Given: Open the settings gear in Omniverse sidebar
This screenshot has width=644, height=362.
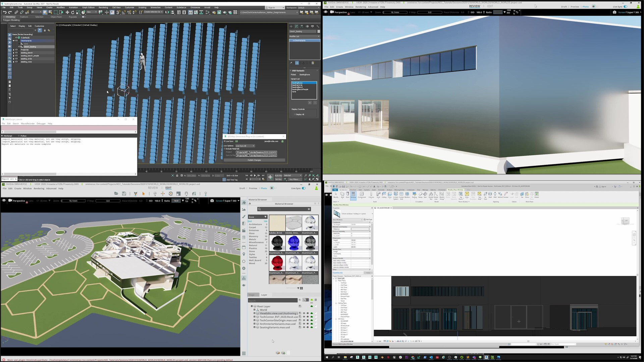Looking at the screenshot, I should point(244,268).
